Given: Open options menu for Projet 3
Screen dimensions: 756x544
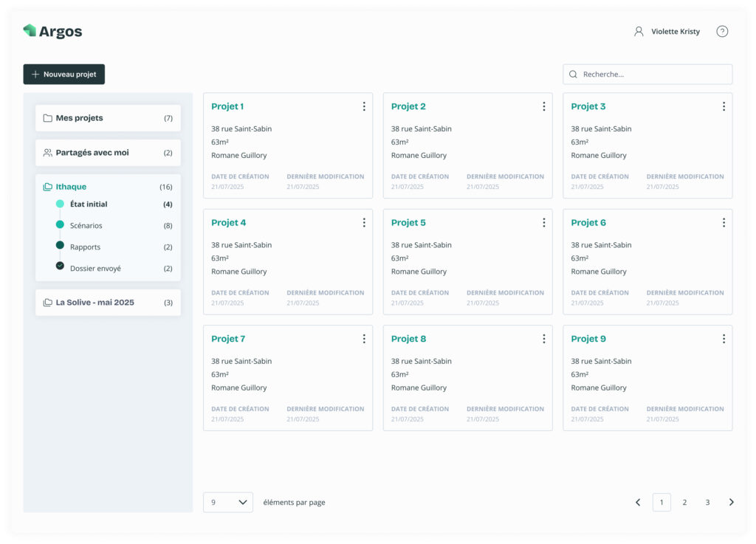Looking at the screenshot, I should click(724, 106).
